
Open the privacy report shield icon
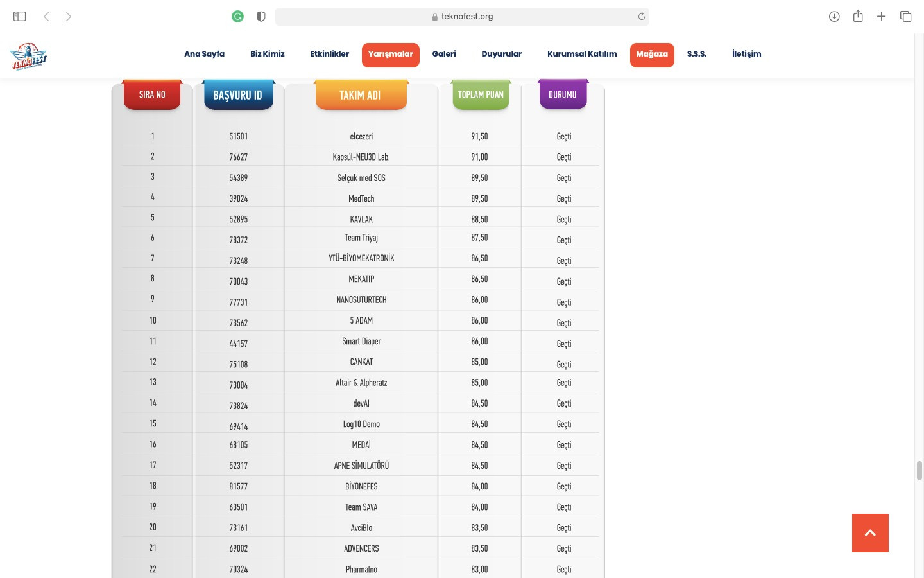(261, 17)
